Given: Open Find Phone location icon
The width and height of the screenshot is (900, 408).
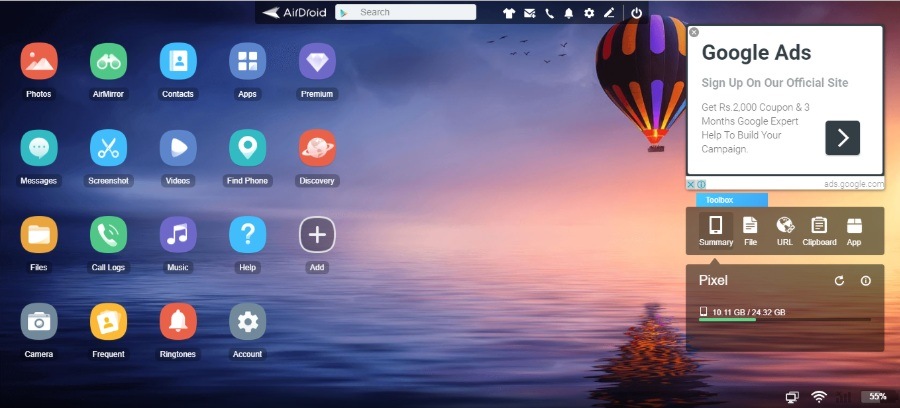Looking at the screenshot, I should click(x=247, y=148).
